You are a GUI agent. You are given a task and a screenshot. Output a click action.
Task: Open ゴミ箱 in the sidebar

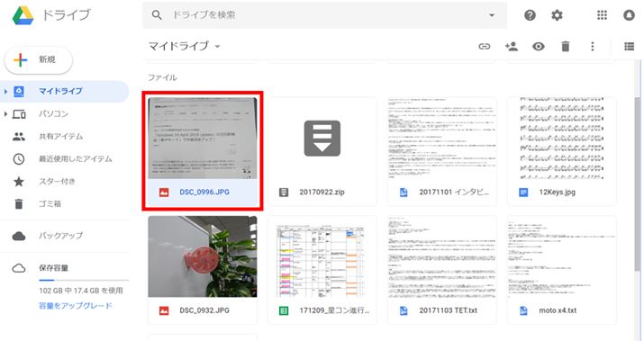pyautogui.click(x=50, y=204)
